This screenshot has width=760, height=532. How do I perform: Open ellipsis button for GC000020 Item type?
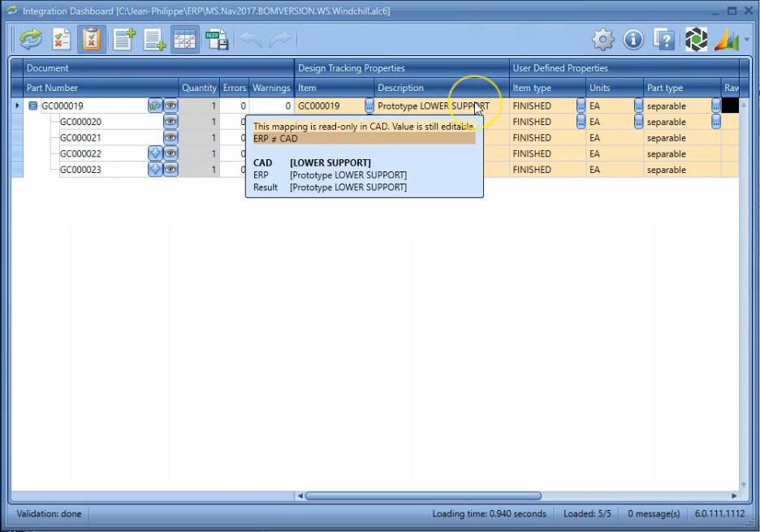coord(581,121)
